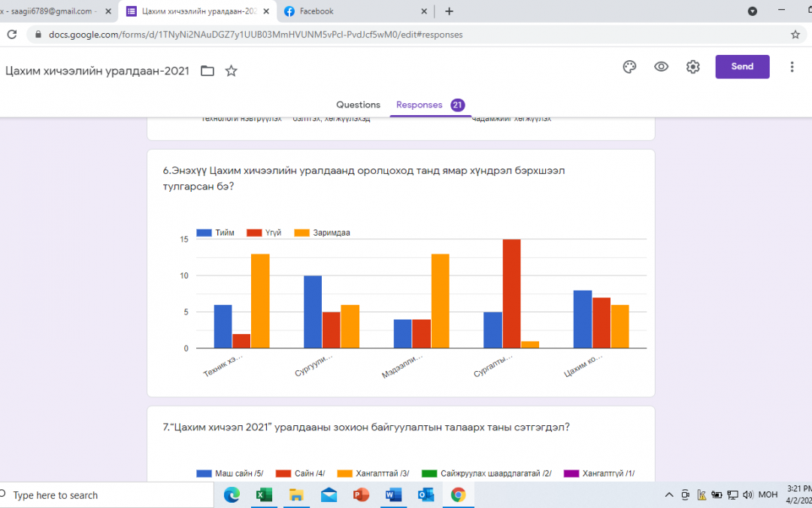Image resolution: width=812 pixels, height=508 pixels.
Task: Show hidden system tray icons
Action: pos(669,494)
